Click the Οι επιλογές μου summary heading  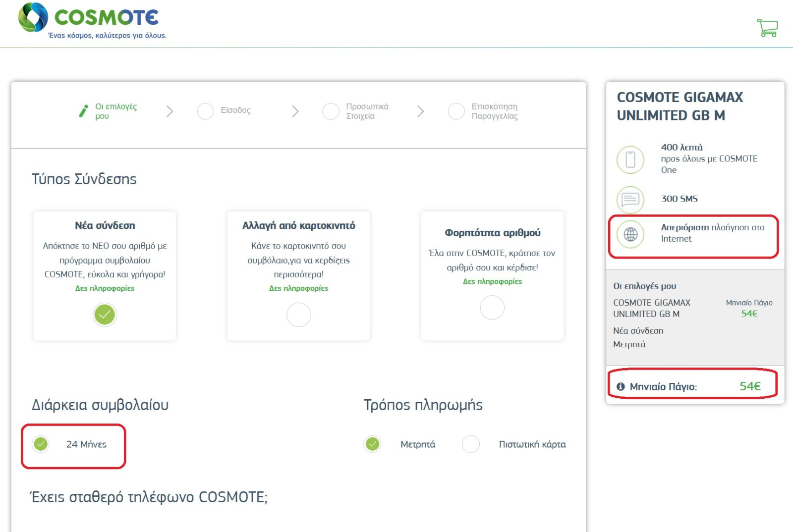point(644,286)
